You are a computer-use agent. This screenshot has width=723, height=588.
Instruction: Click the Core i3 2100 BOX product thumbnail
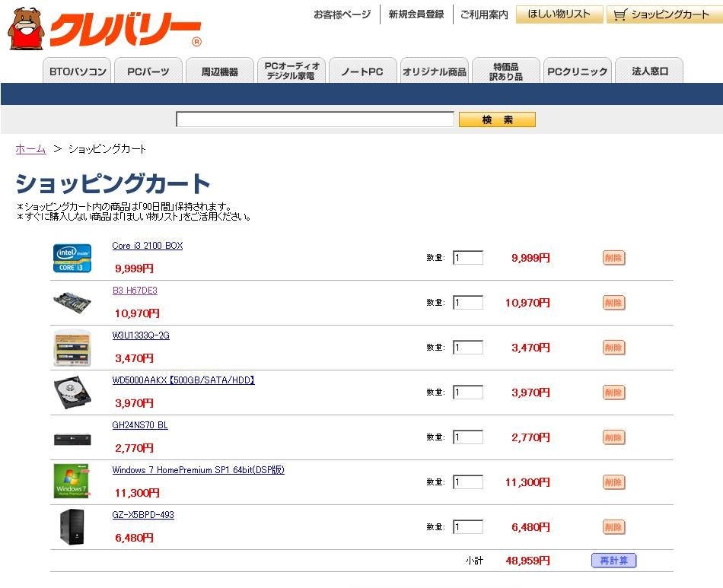click(72, 258)
